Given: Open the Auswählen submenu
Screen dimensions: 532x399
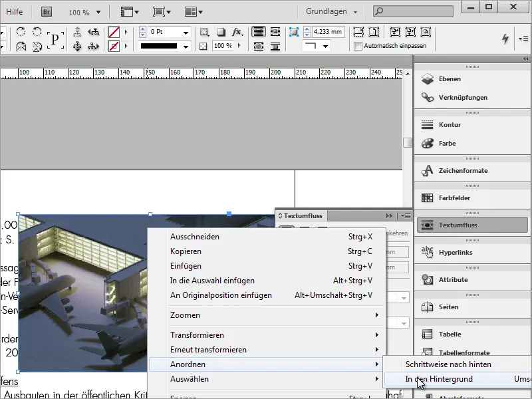Looking at the screenshot, I should pyautogui.click(x=267, y=378).
